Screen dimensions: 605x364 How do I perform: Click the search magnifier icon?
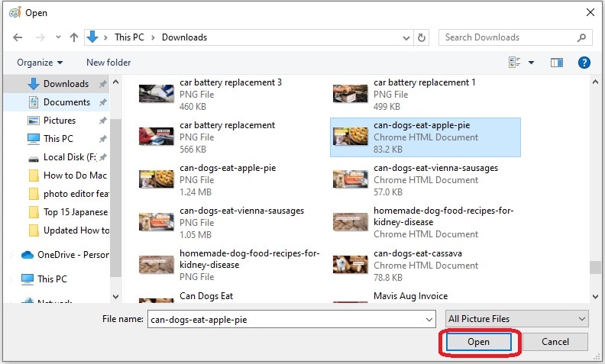pyautogui.click(x=582, y=37)
